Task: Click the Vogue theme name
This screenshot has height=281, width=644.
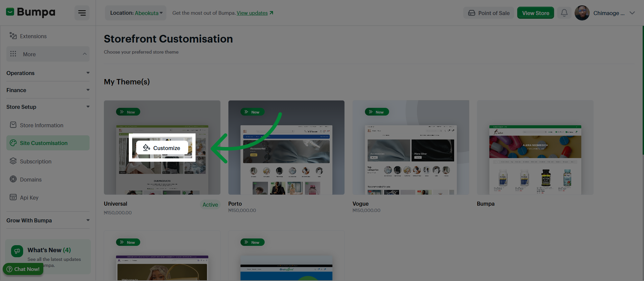Action: point(361,204)
